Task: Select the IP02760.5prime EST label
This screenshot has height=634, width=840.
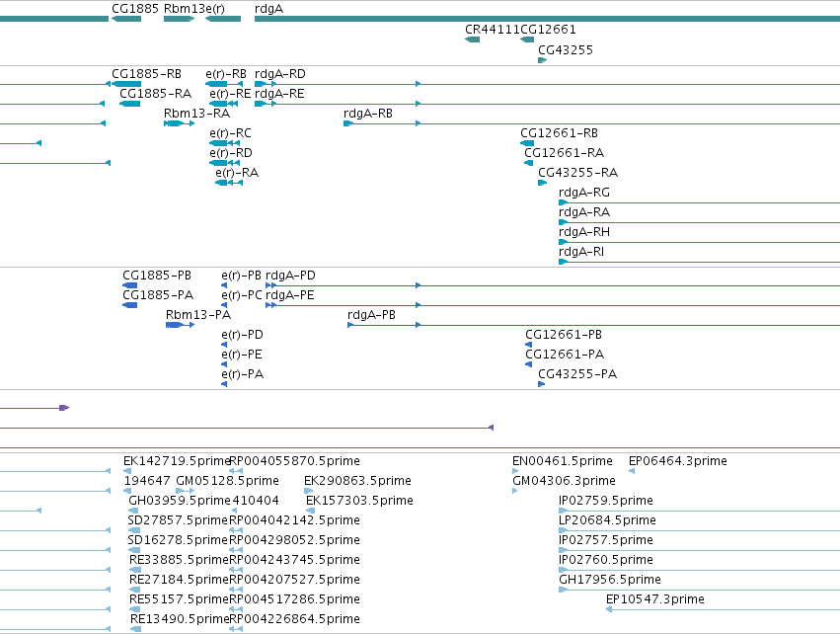Action: 606,560
